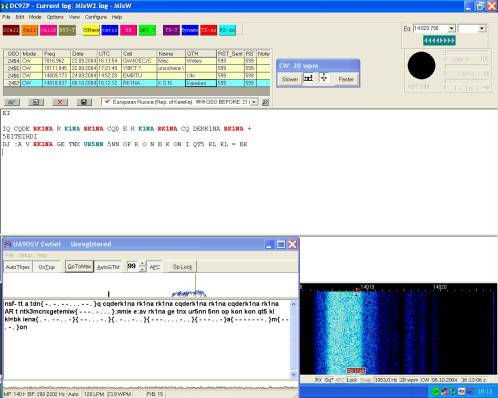Click the QTH column header

click(x=201, y=53)
